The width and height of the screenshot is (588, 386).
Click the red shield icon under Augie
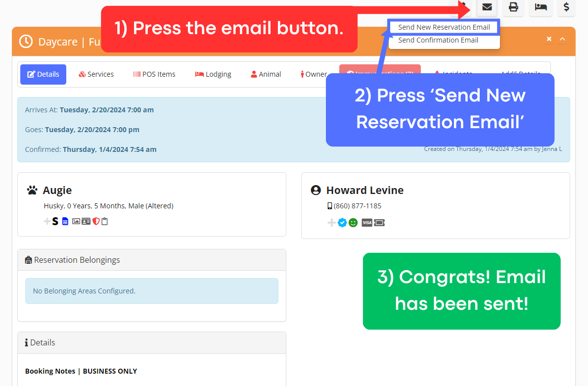96,221
